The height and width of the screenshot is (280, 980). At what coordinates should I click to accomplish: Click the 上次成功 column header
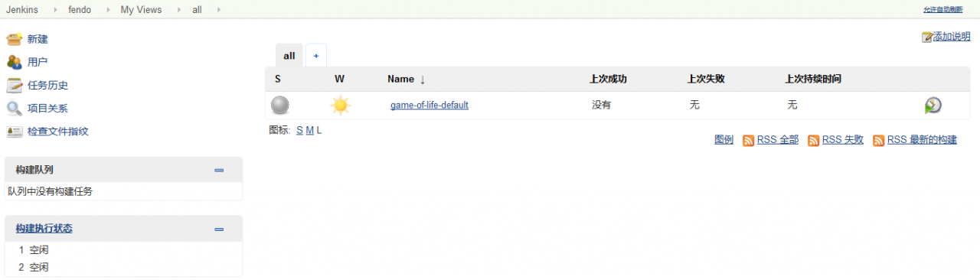609,79
